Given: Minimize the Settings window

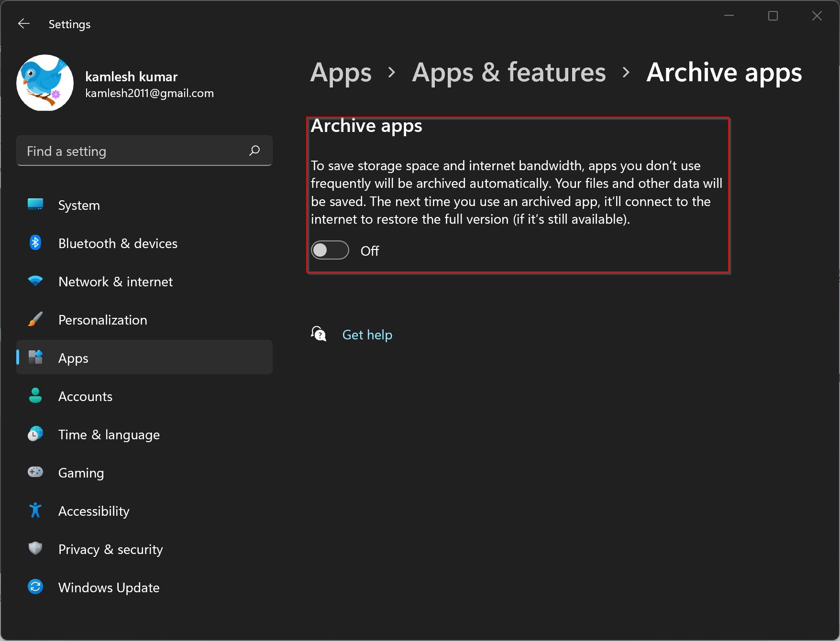Looking at the screenshot, I should click(729, 16).
